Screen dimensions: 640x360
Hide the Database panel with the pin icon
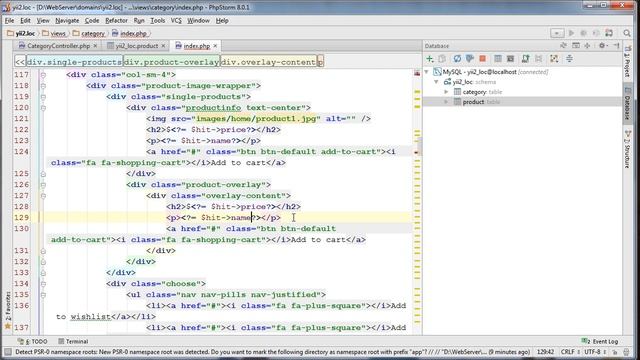coord(616,46)
